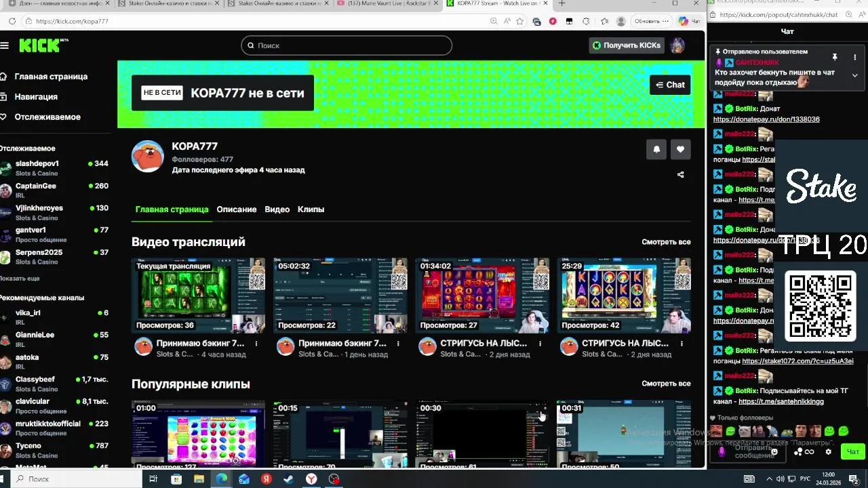The image size is (868, 488).
Task: Click the Обновить browser update button
Action: click(651, 21)
